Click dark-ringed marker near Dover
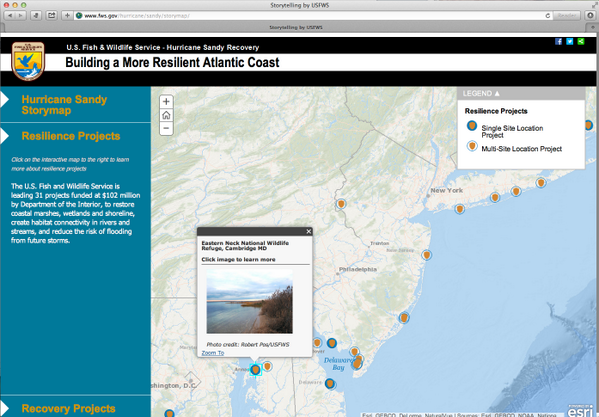The height and width of the screenshot is (417, 599). [x=332, y=343]
